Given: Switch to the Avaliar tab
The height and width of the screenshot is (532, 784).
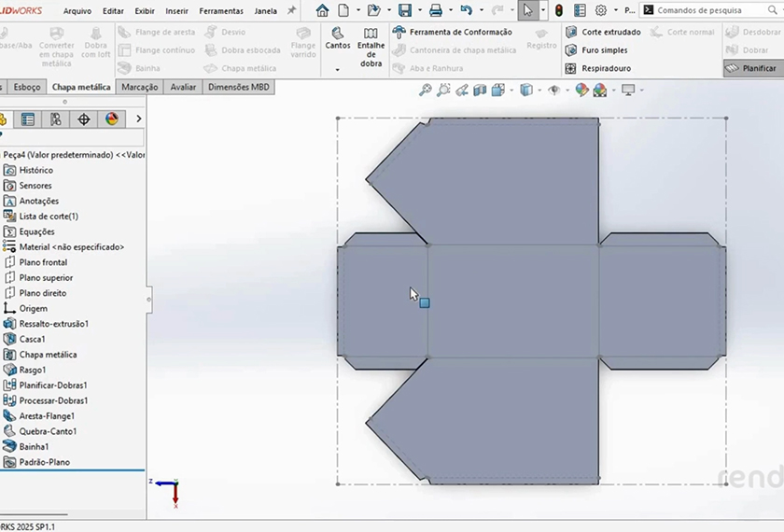Looking at the screenshot, I should click(x=183, y=87).
